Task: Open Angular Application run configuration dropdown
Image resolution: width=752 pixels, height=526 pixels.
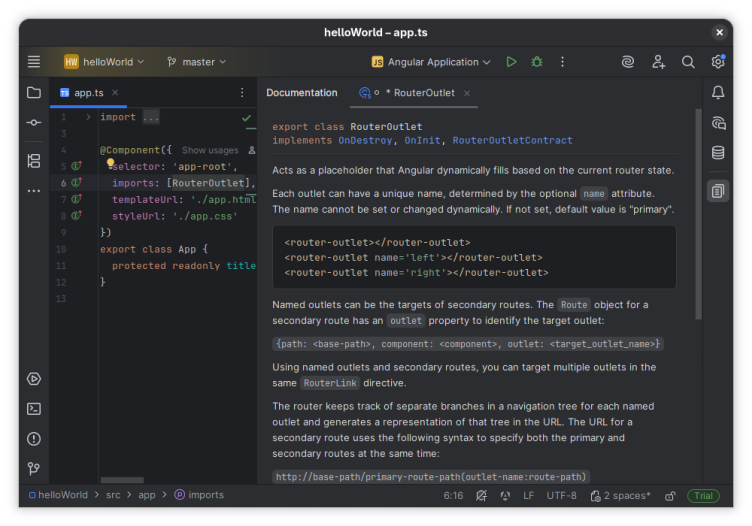Action: click(431, 62)
